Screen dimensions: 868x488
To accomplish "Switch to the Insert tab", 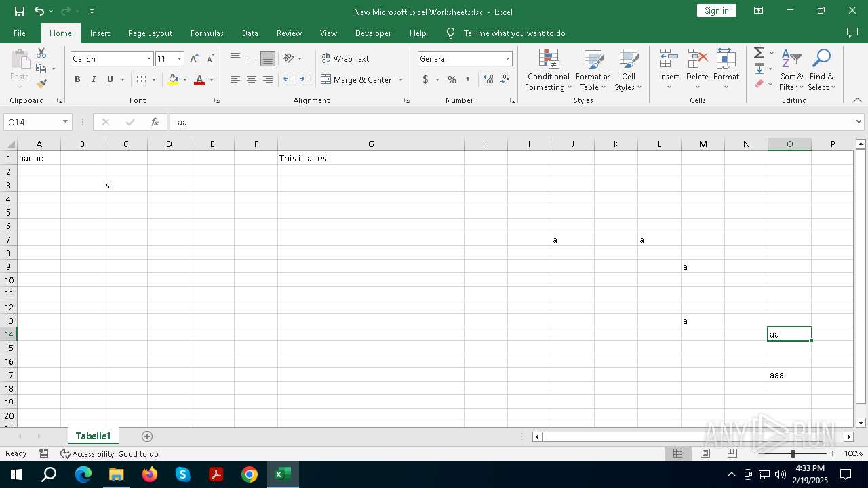I will coord(100,33).
